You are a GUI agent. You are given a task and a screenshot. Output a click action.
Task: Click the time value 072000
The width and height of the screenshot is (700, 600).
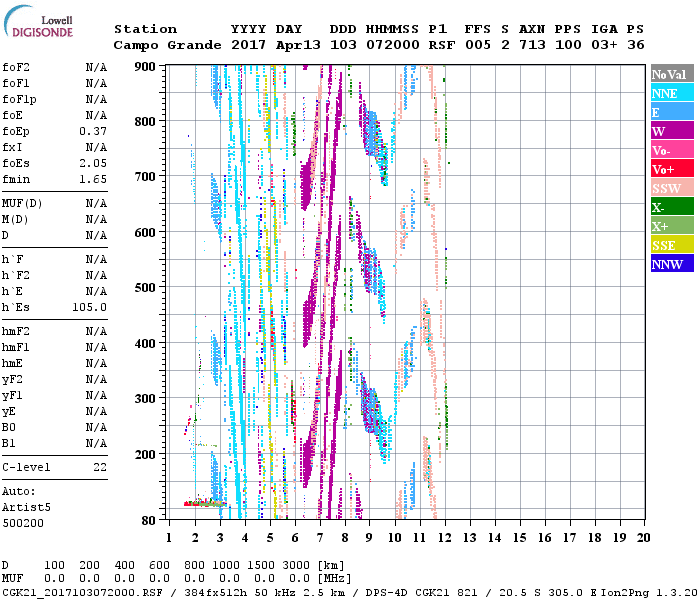click(x=393, y=45)
